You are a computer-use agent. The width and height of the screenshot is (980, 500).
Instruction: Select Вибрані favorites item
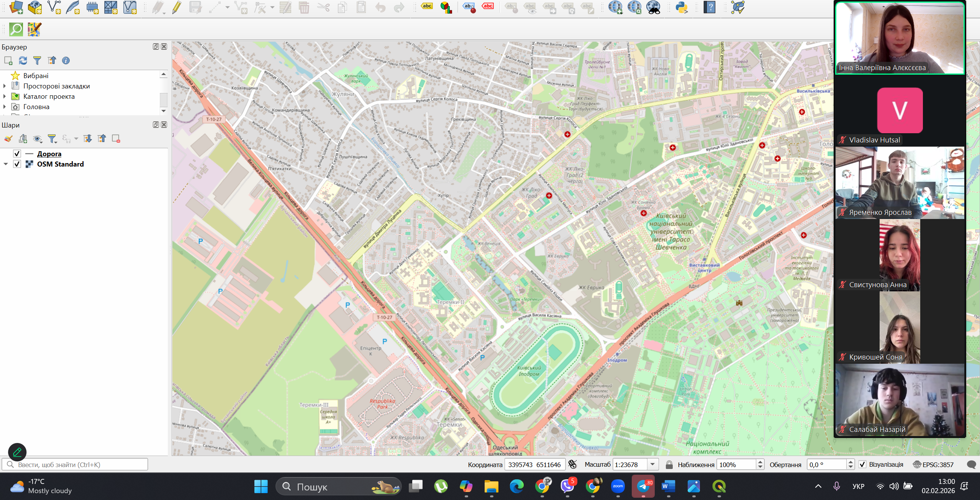[x=36, y=76]
